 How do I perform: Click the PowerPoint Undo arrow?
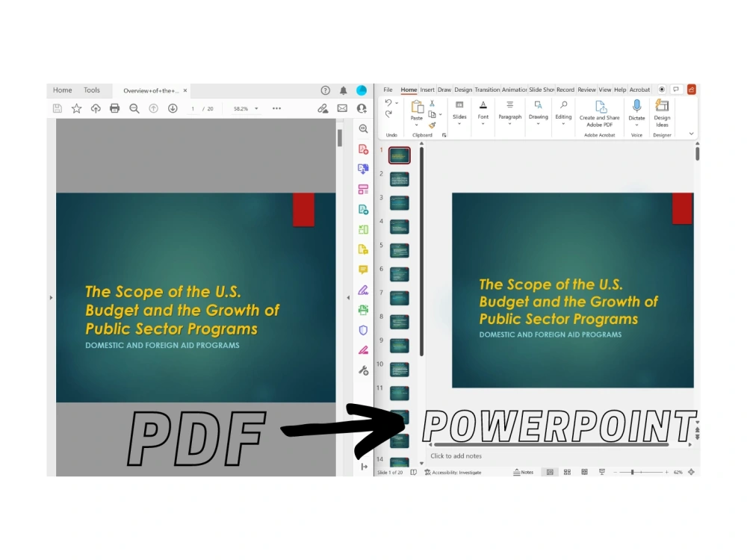point(388,103)
